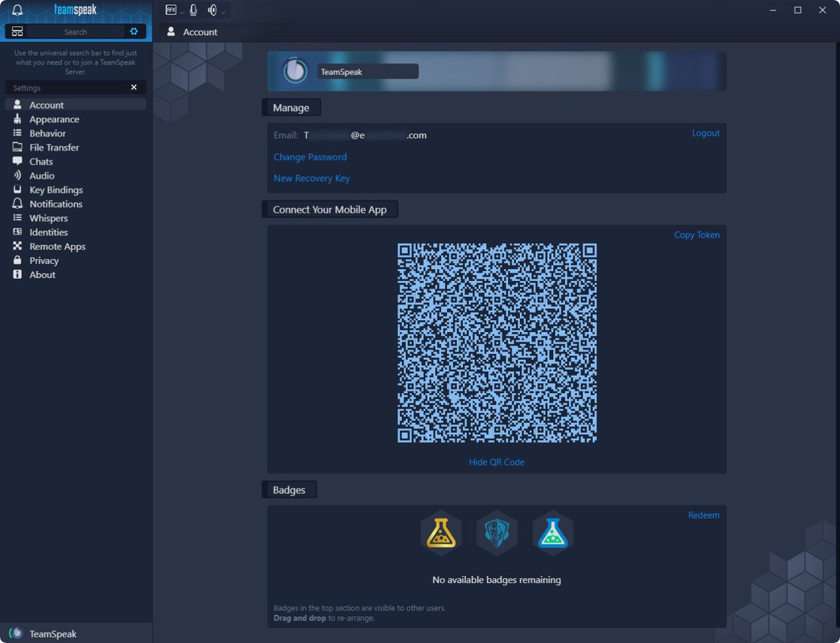
Task: Edit the TeamSpeak nickname field
Action: point(367,71)
